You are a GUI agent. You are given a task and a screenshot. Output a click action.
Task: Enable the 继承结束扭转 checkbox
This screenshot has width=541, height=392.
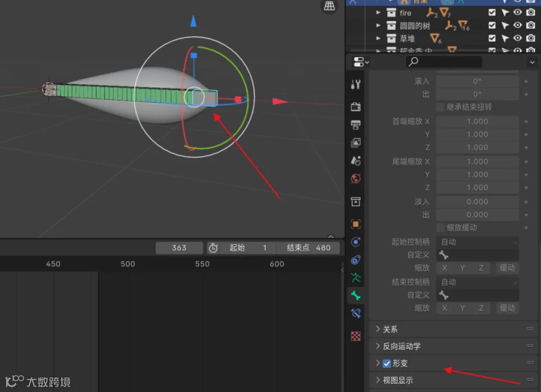click(440, 107)
